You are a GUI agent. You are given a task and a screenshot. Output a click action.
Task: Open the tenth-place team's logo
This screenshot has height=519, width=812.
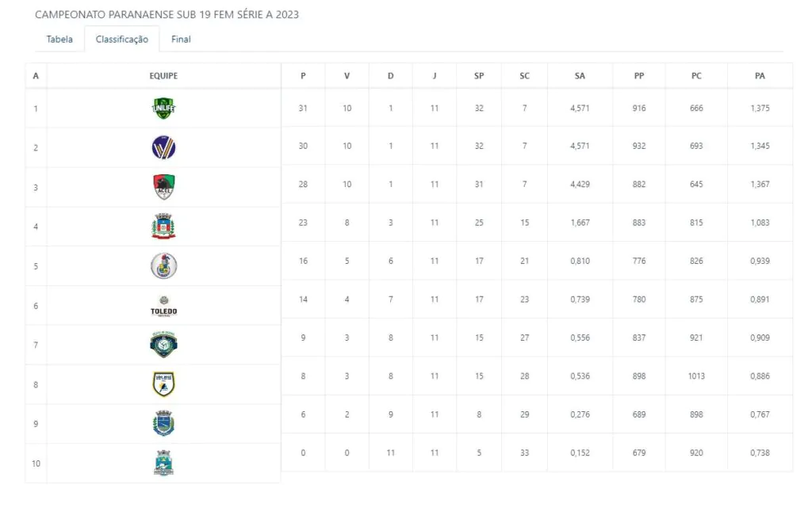[163, 464]
